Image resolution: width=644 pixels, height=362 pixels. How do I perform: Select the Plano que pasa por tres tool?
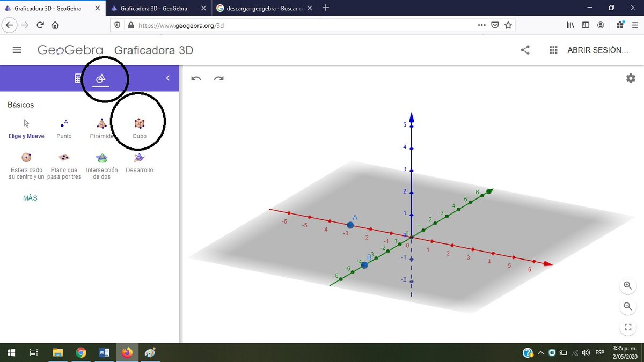coord(64,166)
